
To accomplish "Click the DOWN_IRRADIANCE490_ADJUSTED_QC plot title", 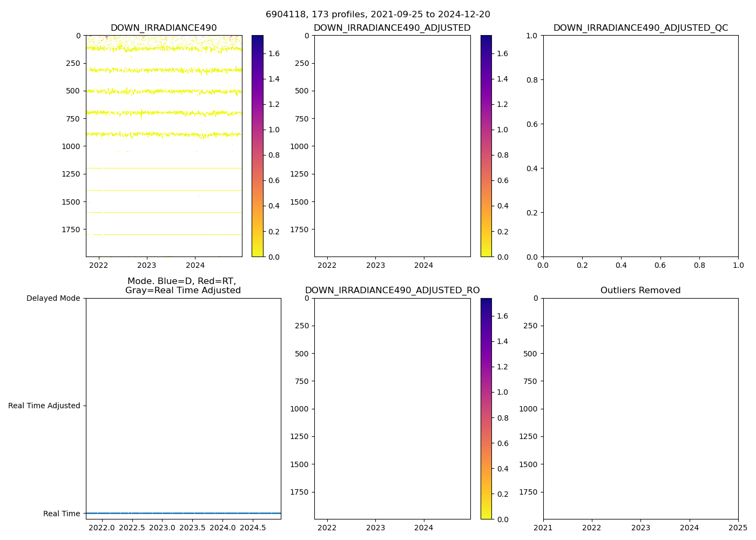I will (x=640, y=28).
